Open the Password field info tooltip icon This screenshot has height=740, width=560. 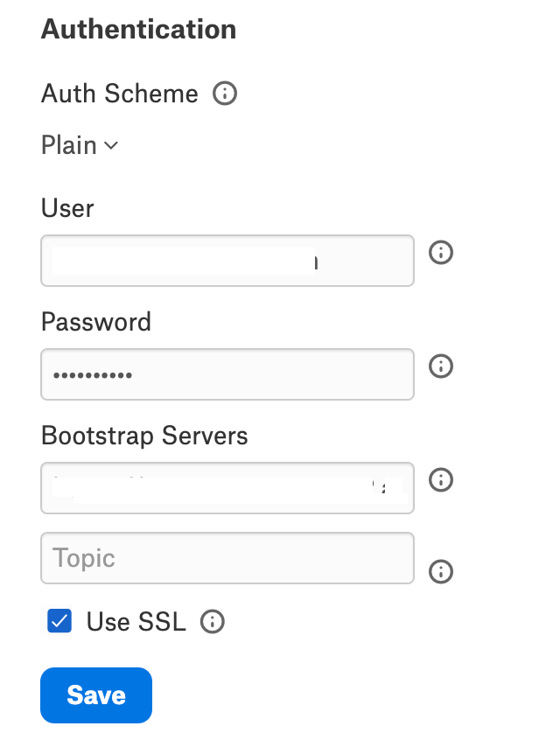point(440,366)
